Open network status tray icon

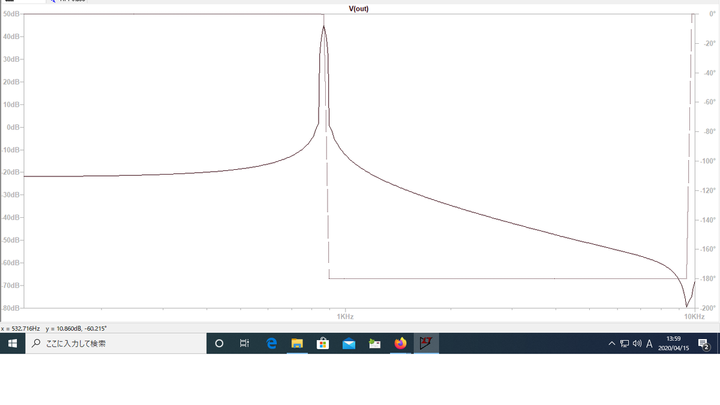pos(624,343)
